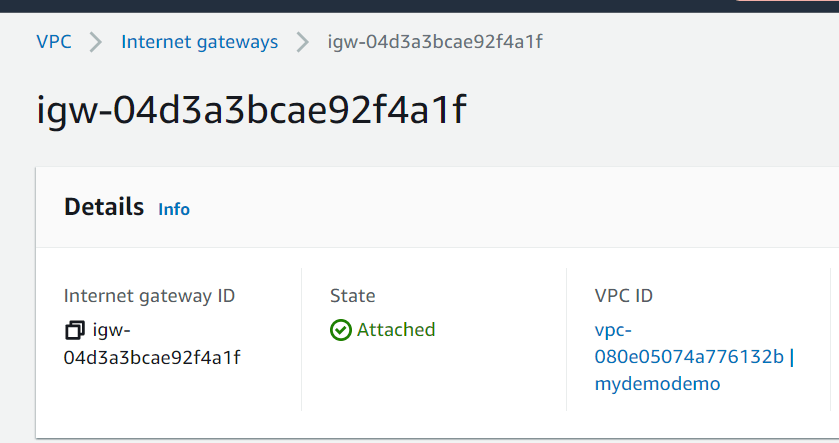Click the gateway ID value under Details
Image resolution: width=839 pixels, height=443 pixels.
(151, 356)
